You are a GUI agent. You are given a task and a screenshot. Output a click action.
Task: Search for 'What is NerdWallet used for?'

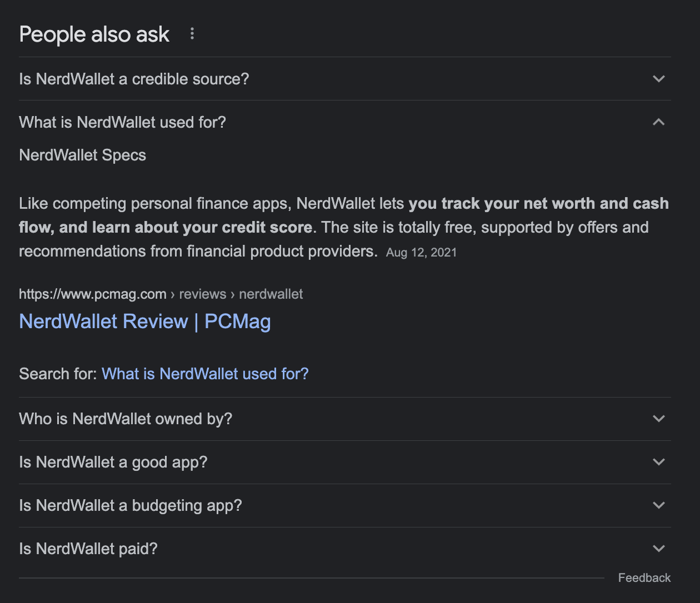click(x=205, y=374)
